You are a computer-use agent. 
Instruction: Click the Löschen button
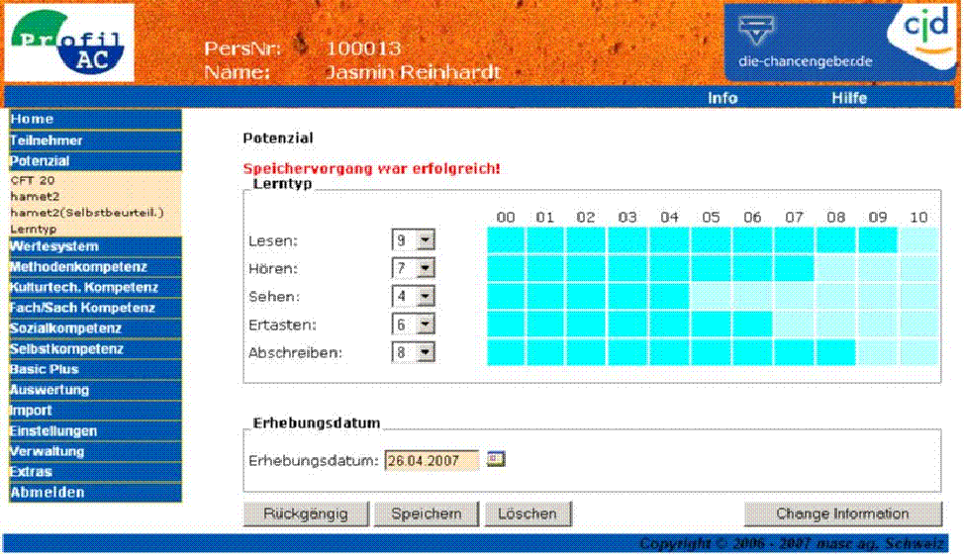click(x=528, y=514)
